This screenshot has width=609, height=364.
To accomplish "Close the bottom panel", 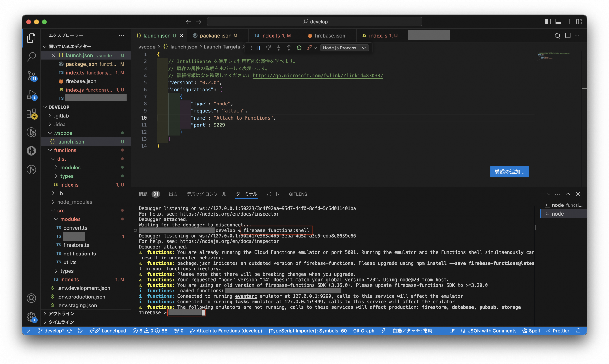I will coord(578,194).
